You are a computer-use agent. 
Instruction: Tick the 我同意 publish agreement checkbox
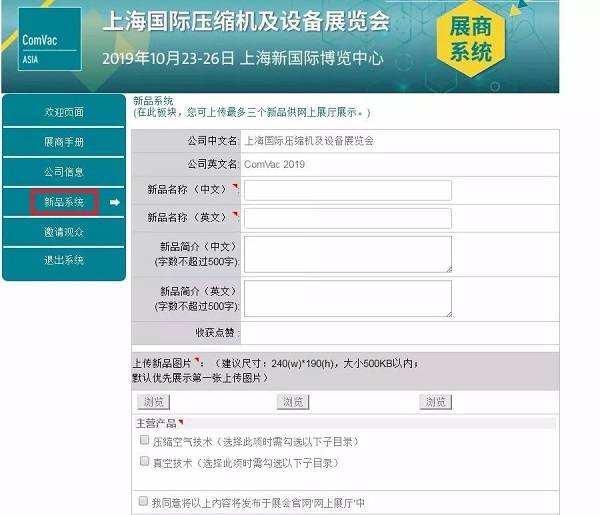pyautogui.click(x=144, y=500)
